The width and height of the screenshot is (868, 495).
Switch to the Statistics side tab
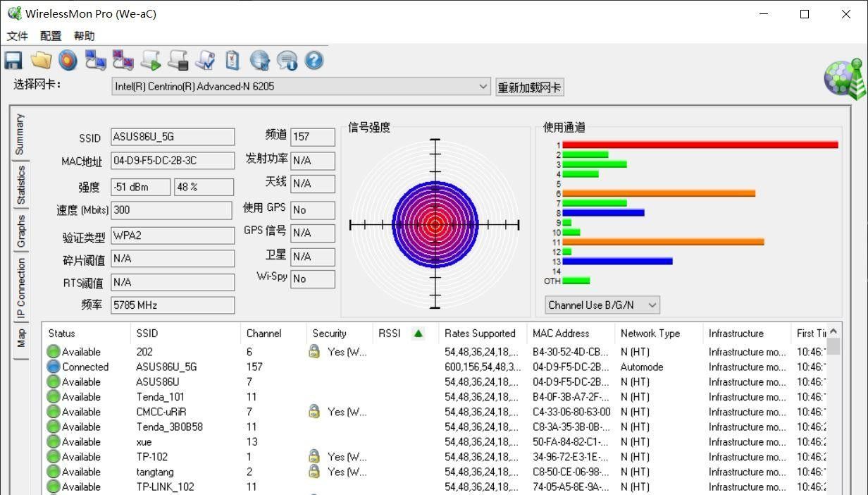(x=20, y=185)
